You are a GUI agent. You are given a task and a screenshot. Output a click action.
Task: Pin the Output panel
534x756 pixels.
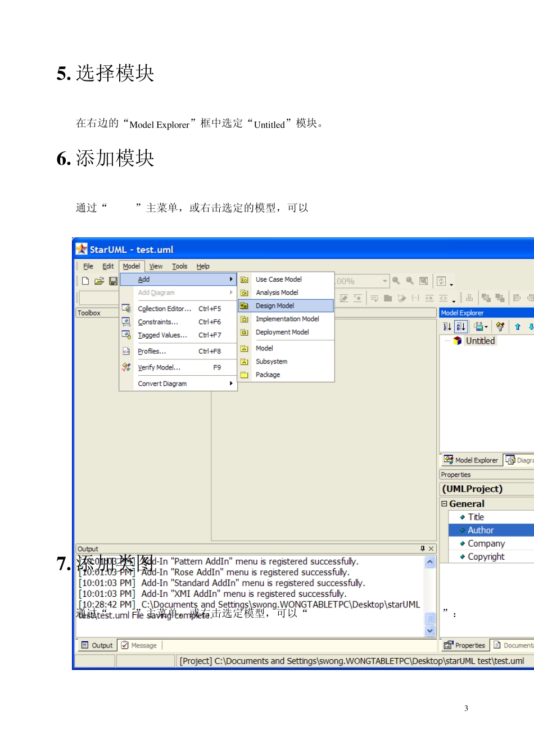423,548
